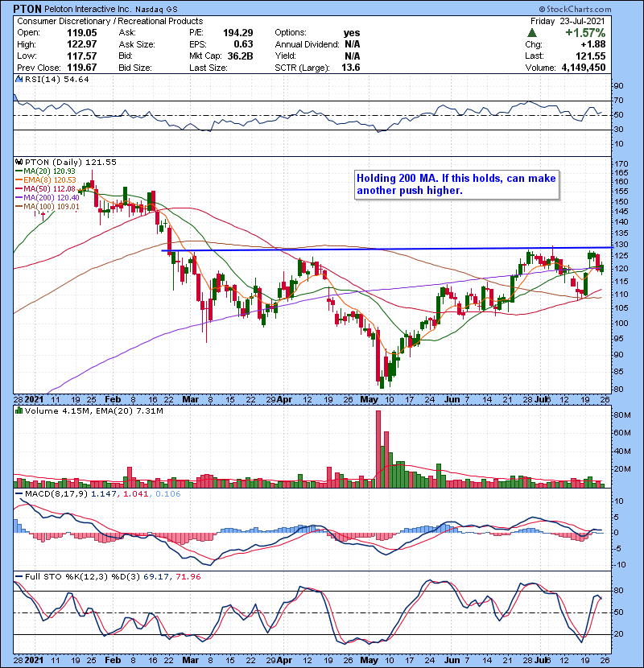Image resolution: width=644 pixels, height=668 pixels.
Task: Click the candlestick icon beside PTON (Daily)
Action: [19, 162]
